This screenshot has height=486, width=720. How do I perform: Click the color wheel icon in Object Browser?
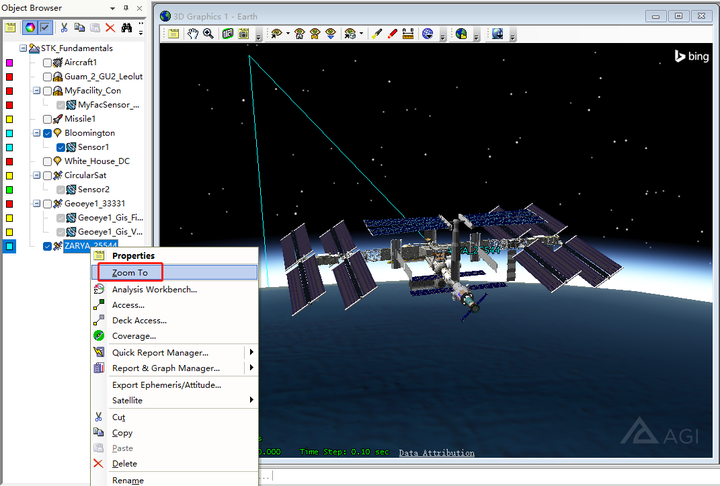28,28
